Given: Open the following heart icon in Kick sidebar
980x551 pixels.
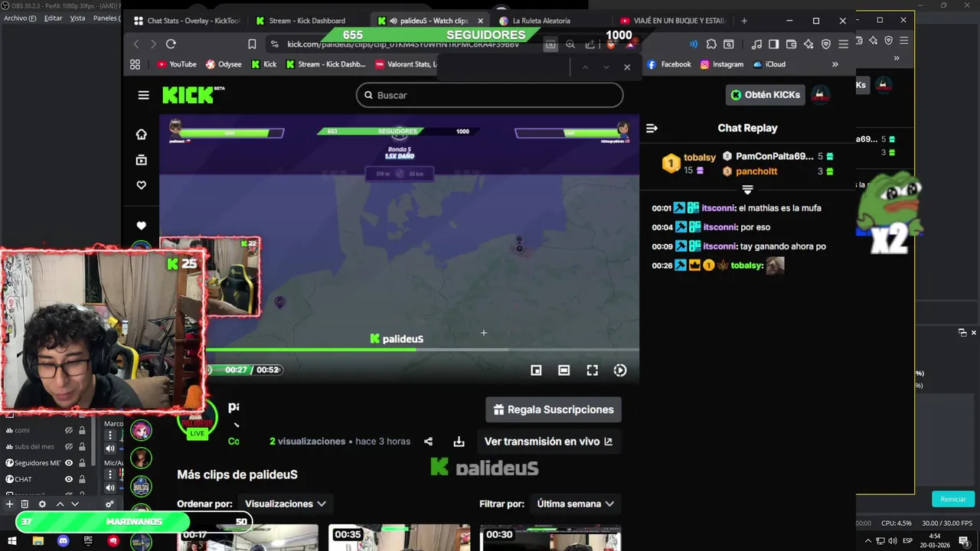Looking at the screenshot, I should click(x=141, y=185).
